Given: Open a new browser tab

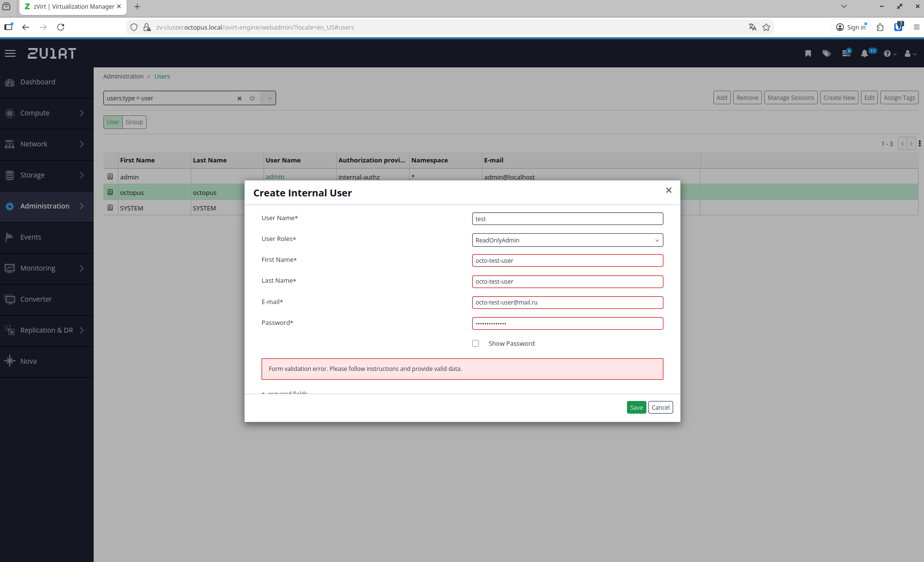Looking at the screenshot, I should click(137, 7).
